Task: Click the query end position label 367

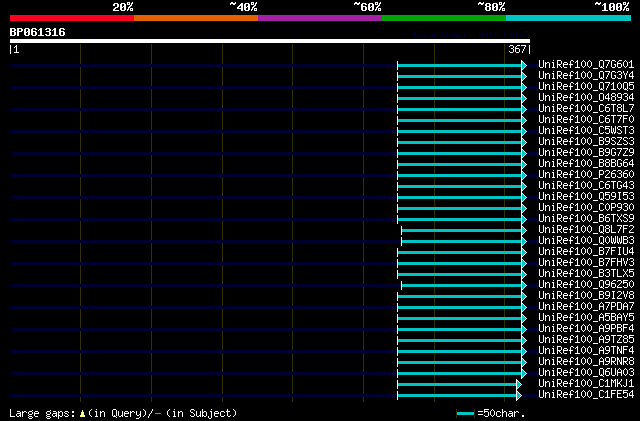Action: point(517,49)
